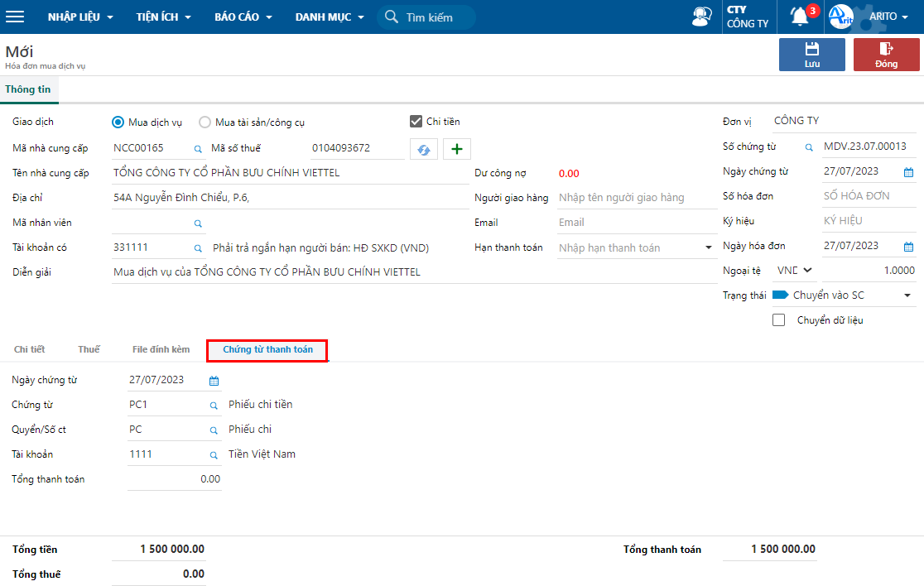
Task: Open calendar for top Ngày chứng từ
Action: [907, 172]
